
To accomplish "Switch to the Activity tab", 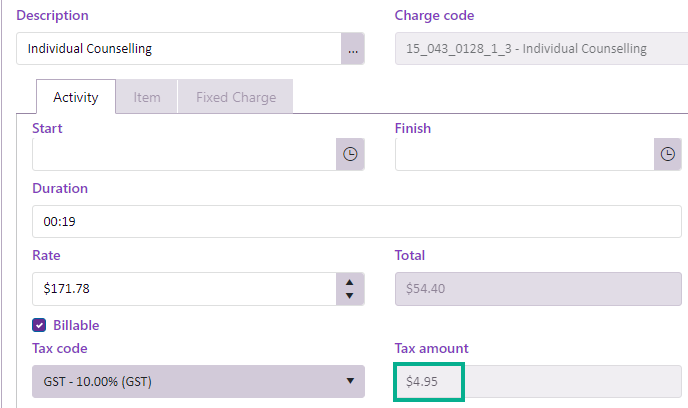I will (76, 97).
